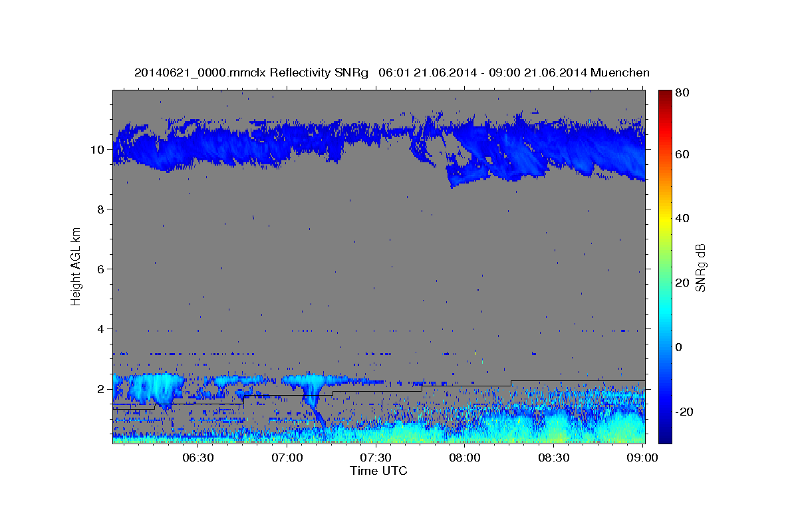Click the colorbar value -20

coord(684,412)
